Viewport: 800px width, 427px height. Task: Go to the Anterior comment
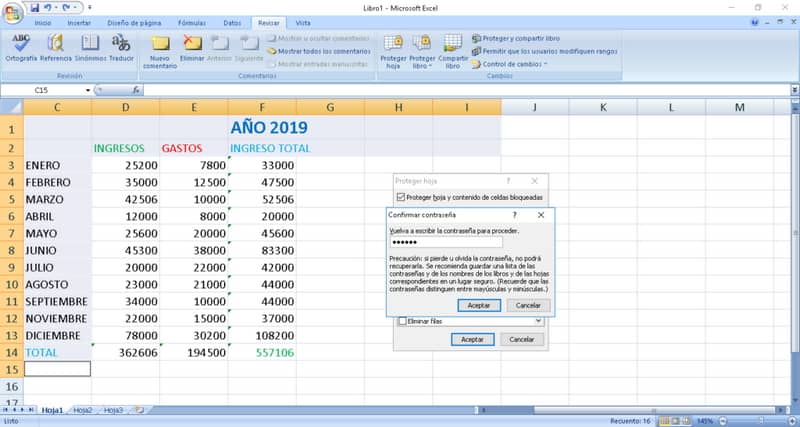coord(219,48)
